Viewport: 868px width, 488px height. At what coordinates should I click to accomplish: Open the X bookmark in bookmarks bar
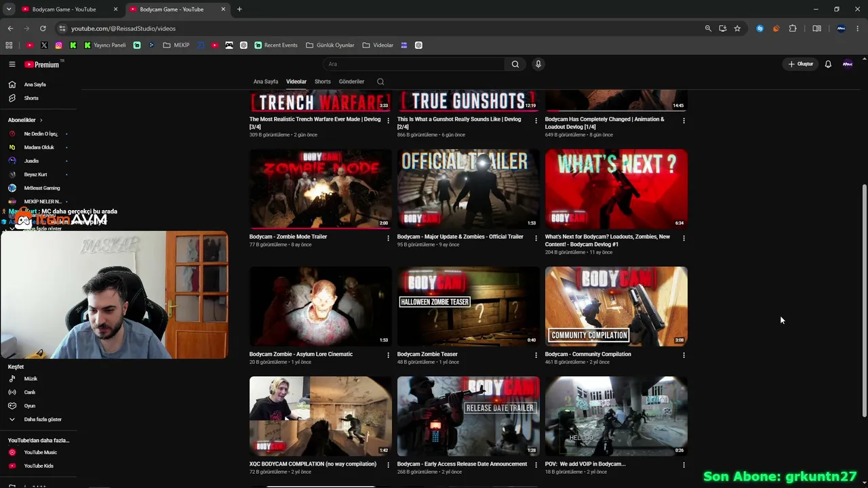44,45
